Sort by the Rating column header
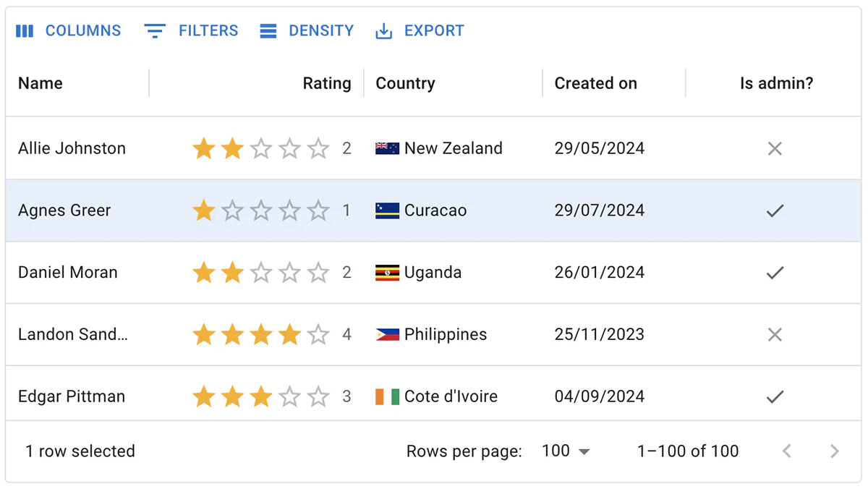The width and height of the screenshot is (868, 489). [327, 83]
